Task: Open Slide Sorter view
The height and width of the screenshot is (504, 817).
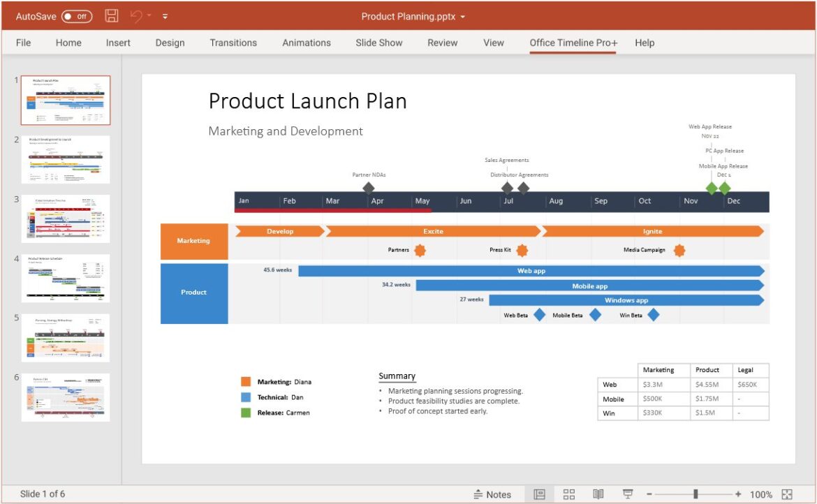Action: tap(568, 494)
